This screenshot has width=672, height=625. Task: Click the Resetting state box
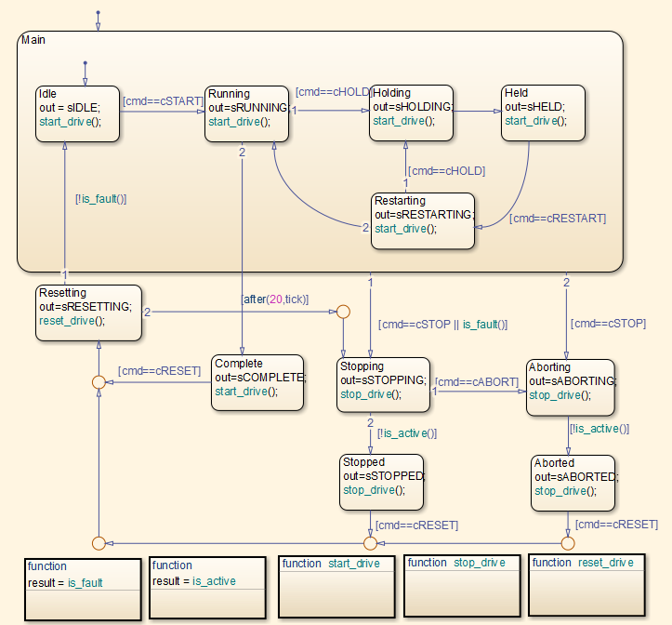(x=89, y=312)
